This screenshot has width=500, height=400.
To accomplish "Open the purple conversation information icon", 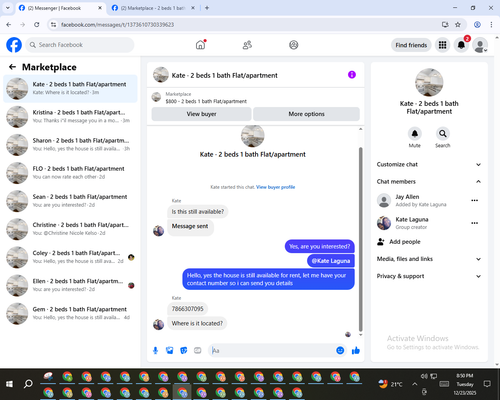I will (x=352, y=75).
